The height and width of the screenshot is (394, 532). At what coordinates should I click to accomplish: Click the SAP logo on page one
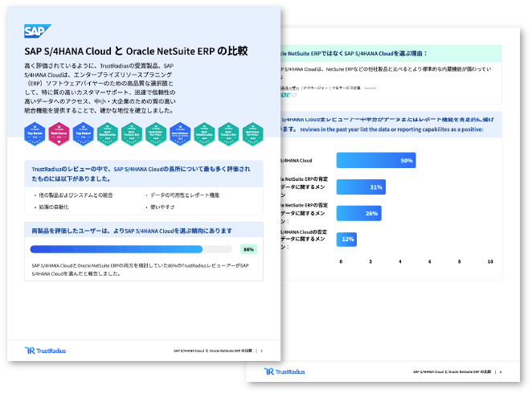(37, 31)
